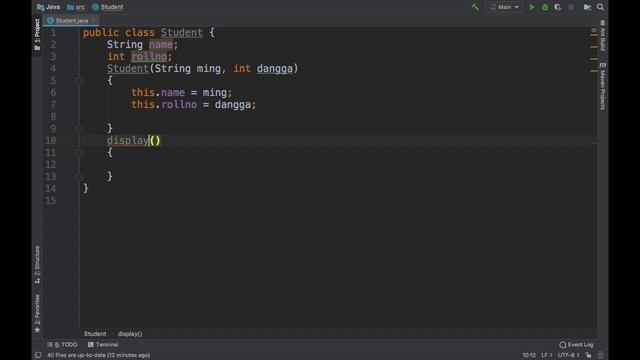Collapse the constructor fold marker at line 5
This screenshot has width=640, height=360.
point(79,81)
